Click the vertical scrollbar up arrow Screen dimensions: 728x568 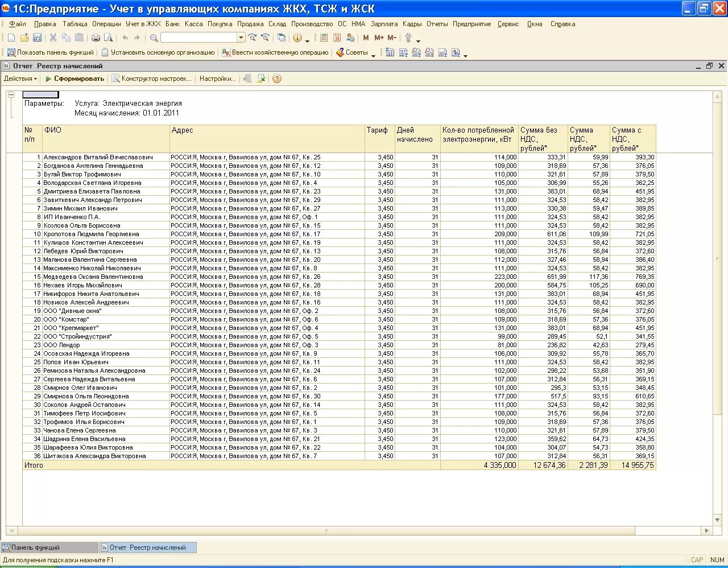click(x=718, y=97)
